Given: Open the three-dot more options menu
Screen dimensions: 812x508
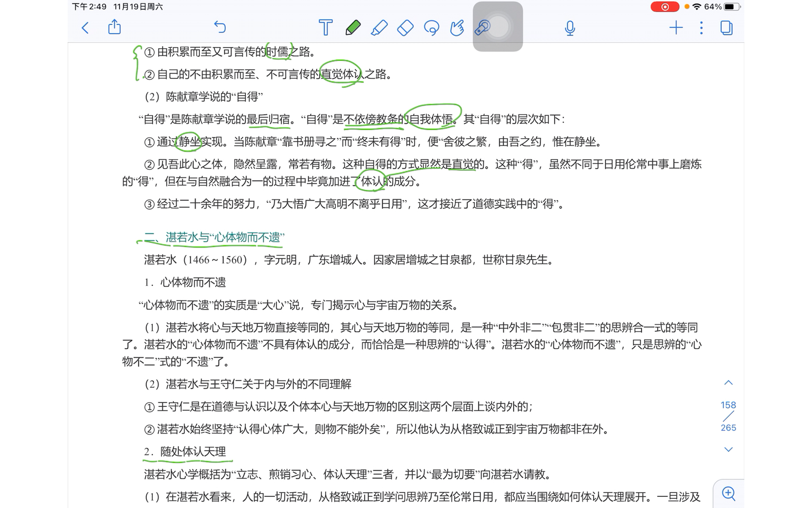Looking at the screenshot, I should (x=702, y=28).
